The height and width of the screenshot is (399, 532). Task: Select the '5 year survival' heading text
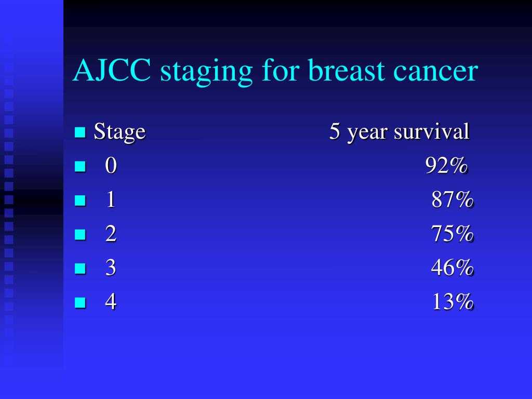pos(400,131)
